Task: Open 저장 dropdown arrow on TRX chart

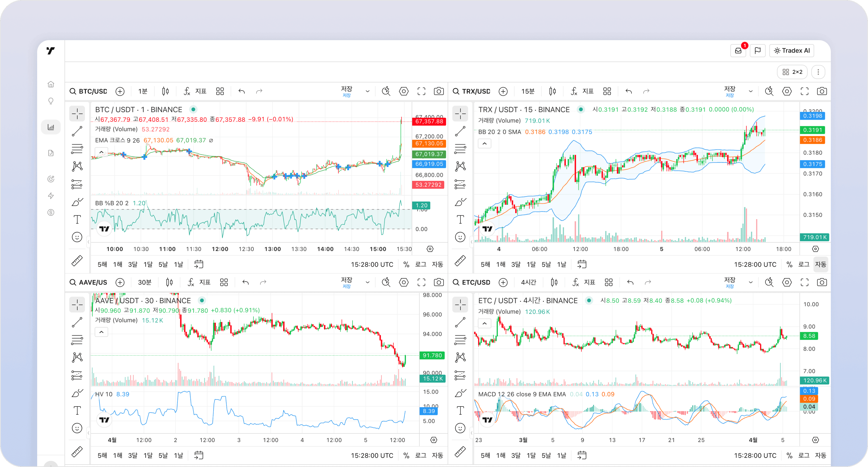Action: pos(751,91)
